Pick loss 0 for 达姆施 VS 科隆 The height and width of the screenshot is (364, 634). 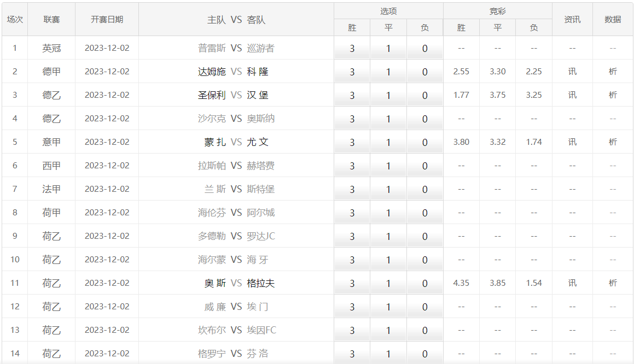[x=424, y=72]
